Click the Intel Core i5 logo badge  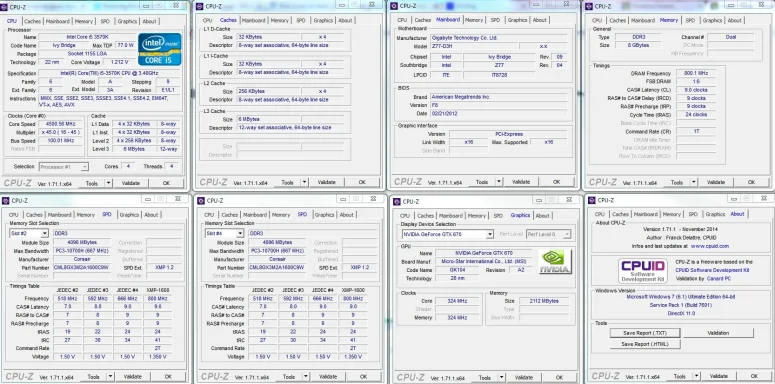(159, 49)
